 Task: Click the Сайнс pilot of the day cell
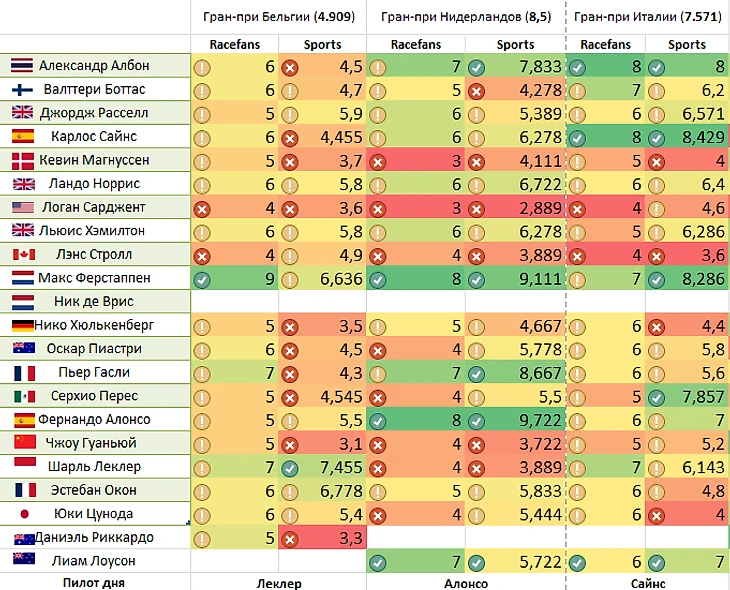click(648, 583)
